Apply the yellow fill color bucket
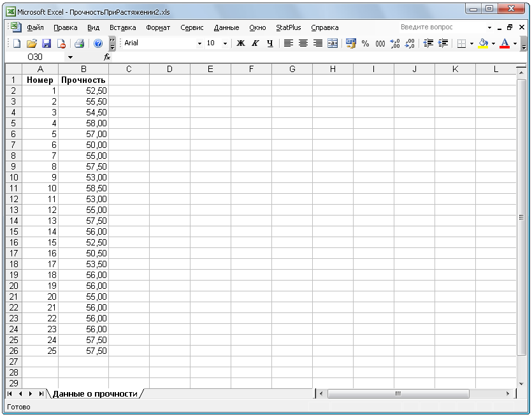Screen dimensions: 532x417 coord(483,43)
